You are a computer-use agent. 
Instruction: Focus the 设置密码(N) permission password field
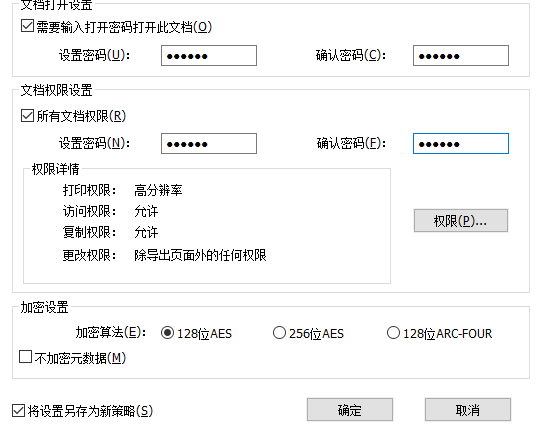[209, 143]
